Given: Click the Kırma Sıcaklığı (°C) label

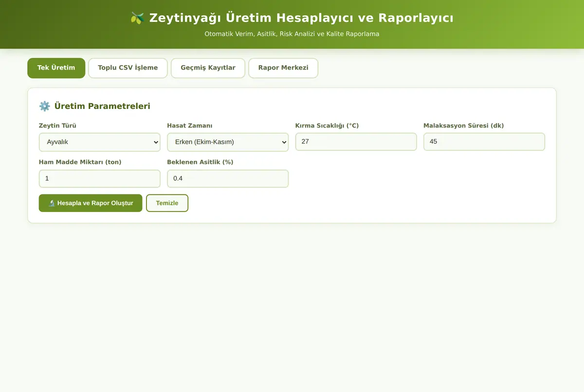Looking at the screenshot, I should pos(327,125).
